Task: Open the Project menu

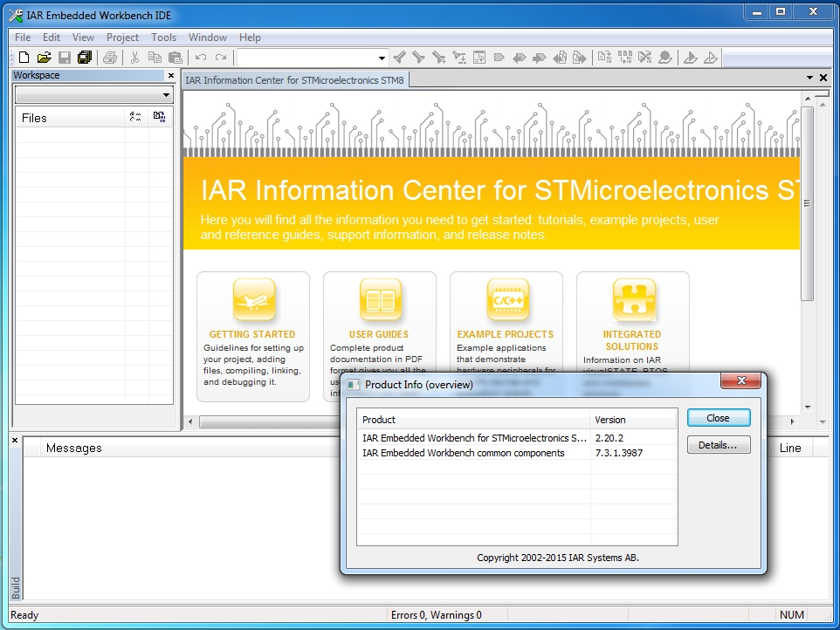Action: tap(122, 38)
